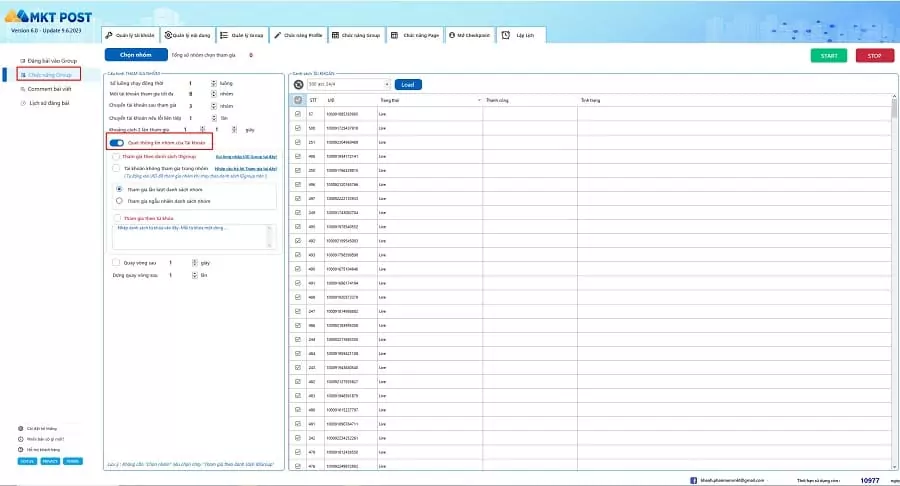Click the 10977 value in status bar
This screenshot has width=900, height=486.
point(870,480)
